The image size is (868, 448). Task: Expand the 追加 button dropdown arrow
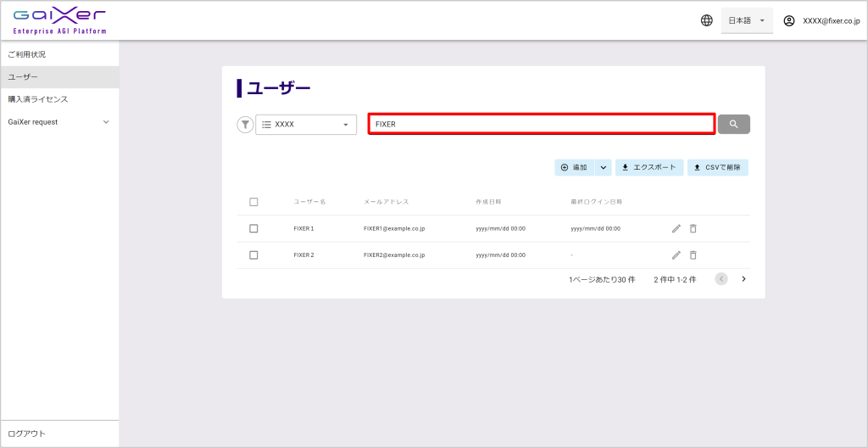point(603,167)
